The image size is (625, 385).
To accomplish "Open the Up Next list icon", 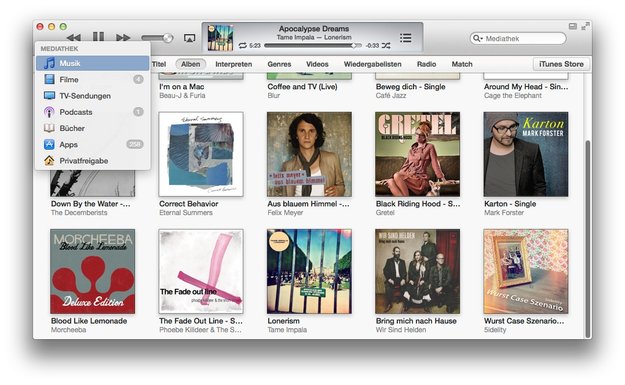I will point(405,38).
